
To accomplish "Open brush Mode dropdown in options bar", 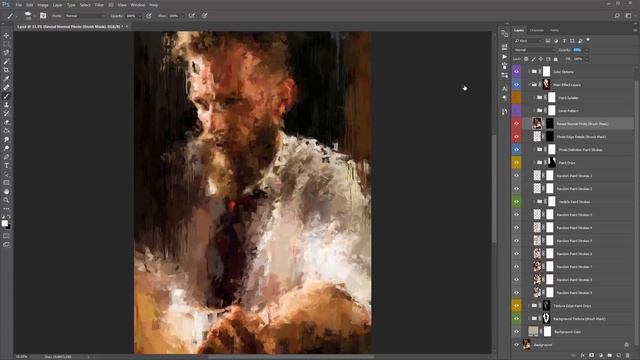I will (x=85, y=16).
